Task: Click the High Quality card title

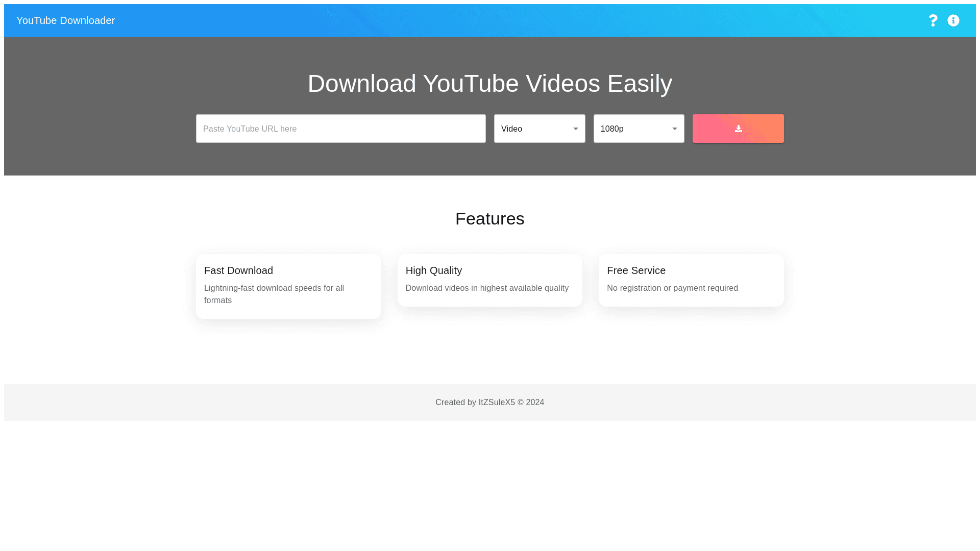Action: pos(433,270)
